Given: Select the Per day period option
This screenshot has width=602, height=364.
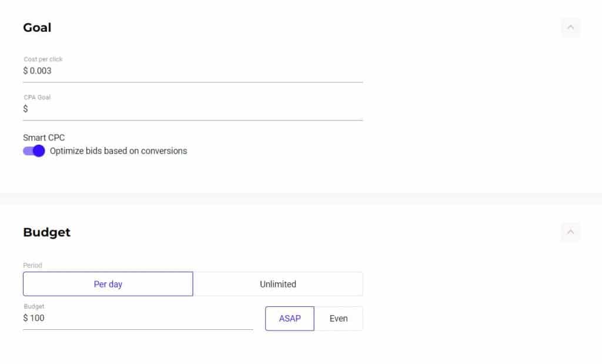Looking at the screenshot, I should [108, 284].
